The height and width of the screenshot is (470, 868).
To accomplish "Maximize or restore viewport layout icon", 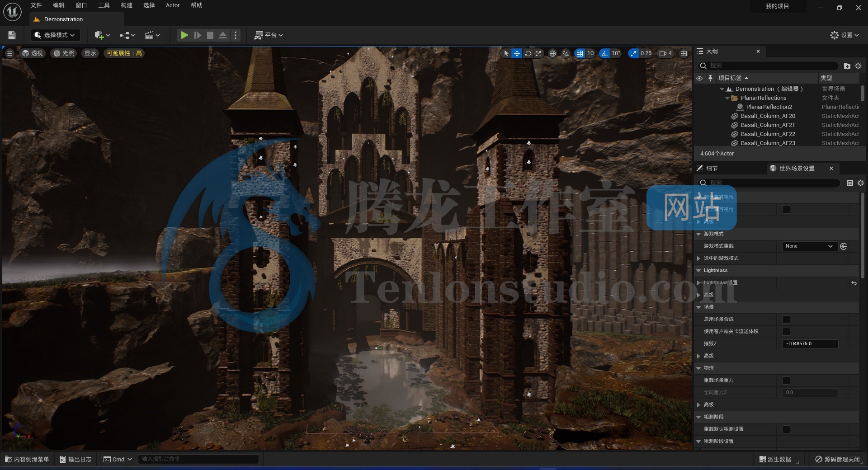I will pos(684,53).
